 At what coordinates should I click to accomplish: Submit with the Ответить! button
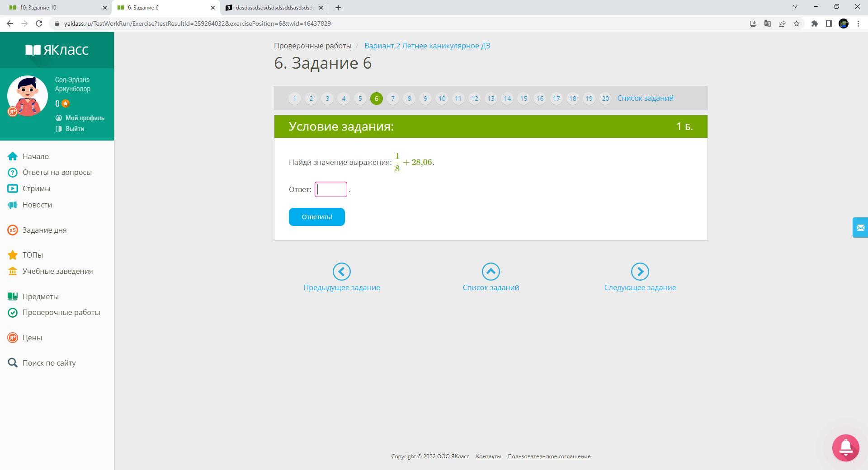(x=317, y=217)
